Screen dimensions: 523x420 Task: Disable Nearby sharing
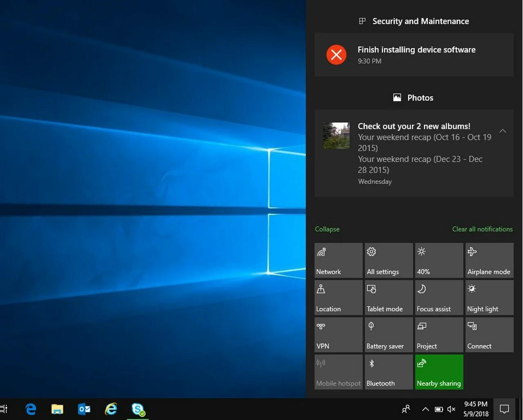point(439,372)
